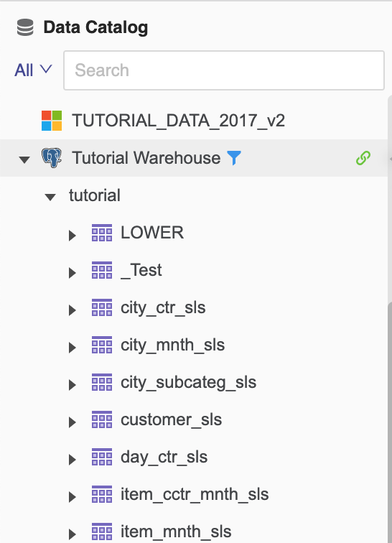Click the PostgreSQL elephant icon

[x=52, y=158]
